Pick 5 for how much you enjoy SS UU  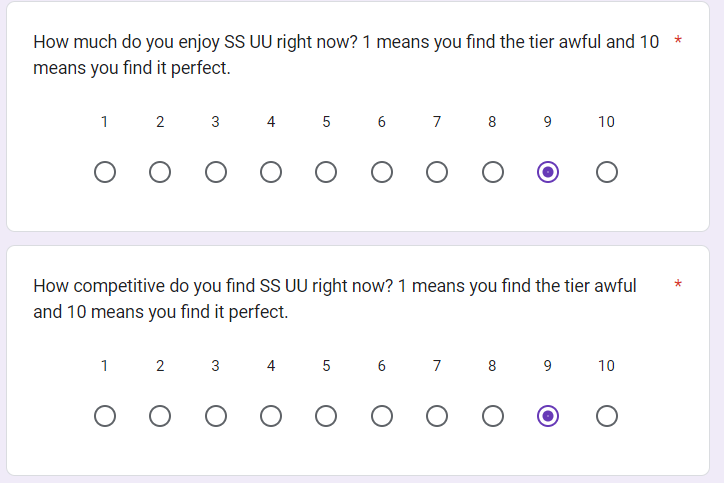click(x=326, y=172)
